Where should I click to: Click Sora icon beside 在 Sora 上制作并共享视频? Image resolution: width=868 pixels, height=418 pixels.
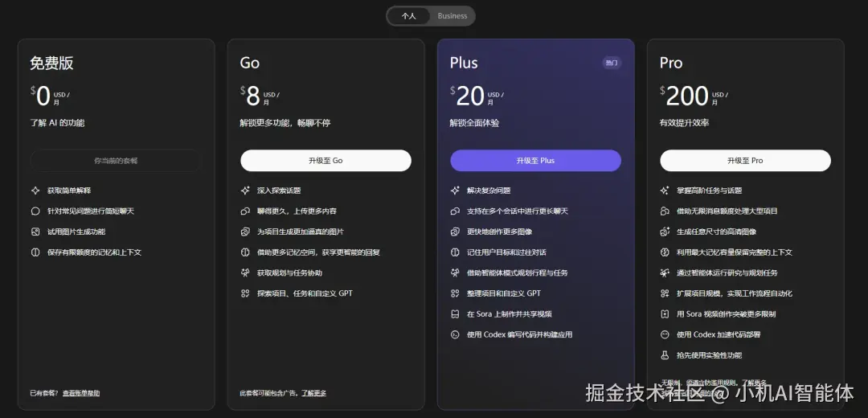point(455,314)
